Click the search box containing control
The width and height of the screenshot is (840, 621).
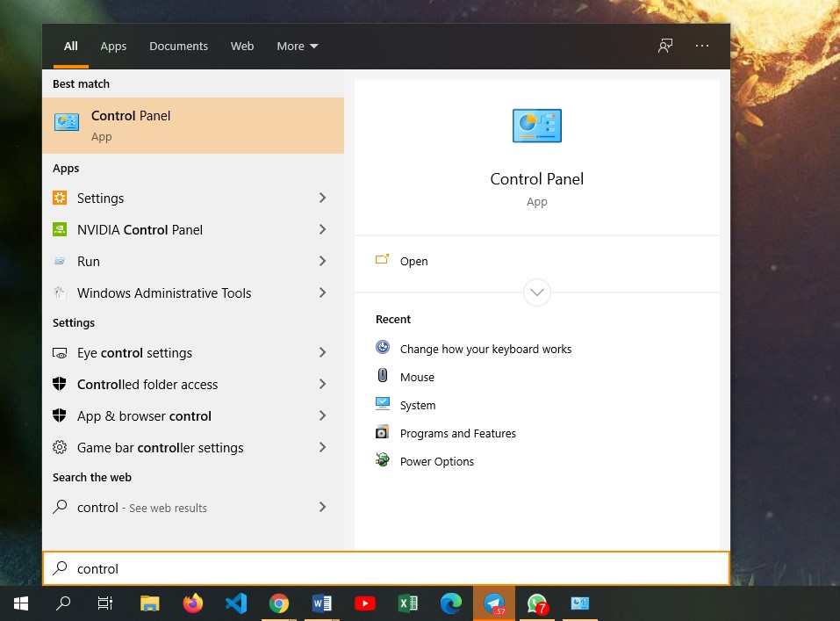point(386,568)
